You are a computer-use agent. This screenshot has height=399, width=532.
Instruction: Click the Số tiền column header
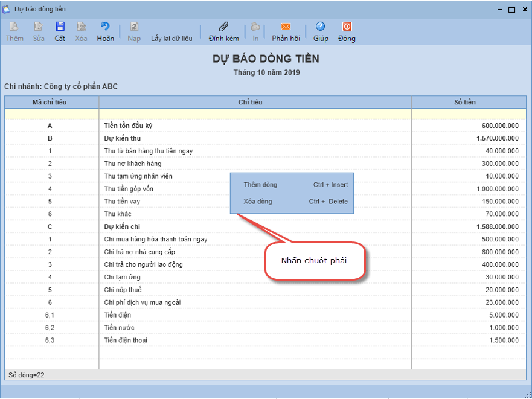(x=465, y=102)
